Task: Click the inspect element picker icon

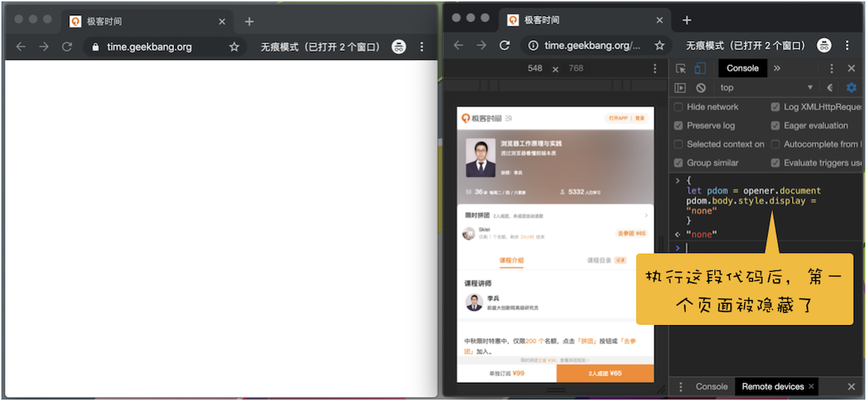Action: click(681, 68)
